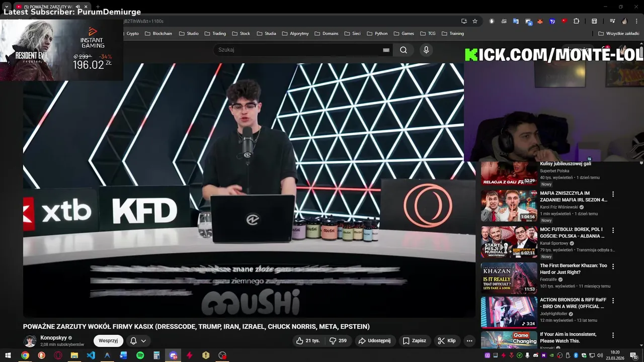The height and width of the screenshot is (362, 644).
Task: Open options for MAFIA ZNISZCZYŁA IM ZADANIE video
Action: click(x=613, y=194)
